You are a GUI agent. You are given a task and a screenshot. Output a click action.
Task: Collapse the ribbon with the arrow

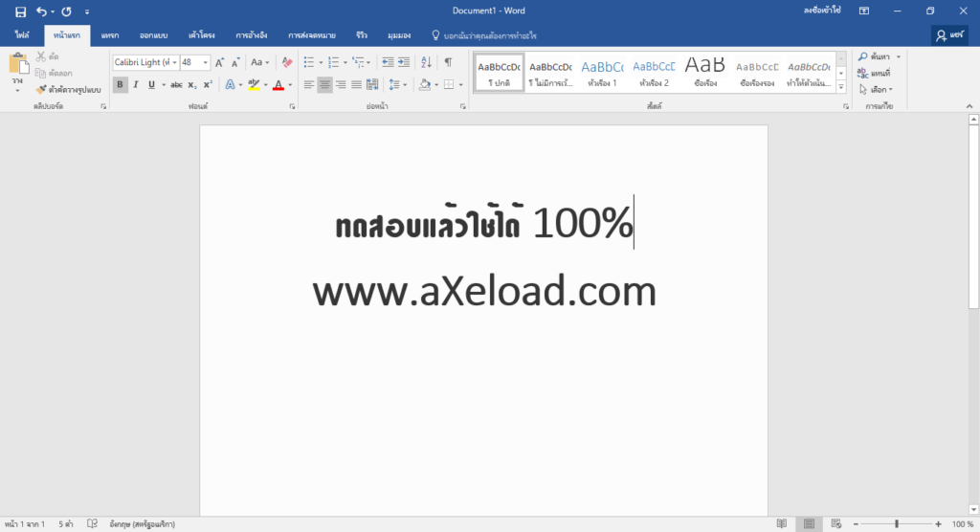click(969, 106)
